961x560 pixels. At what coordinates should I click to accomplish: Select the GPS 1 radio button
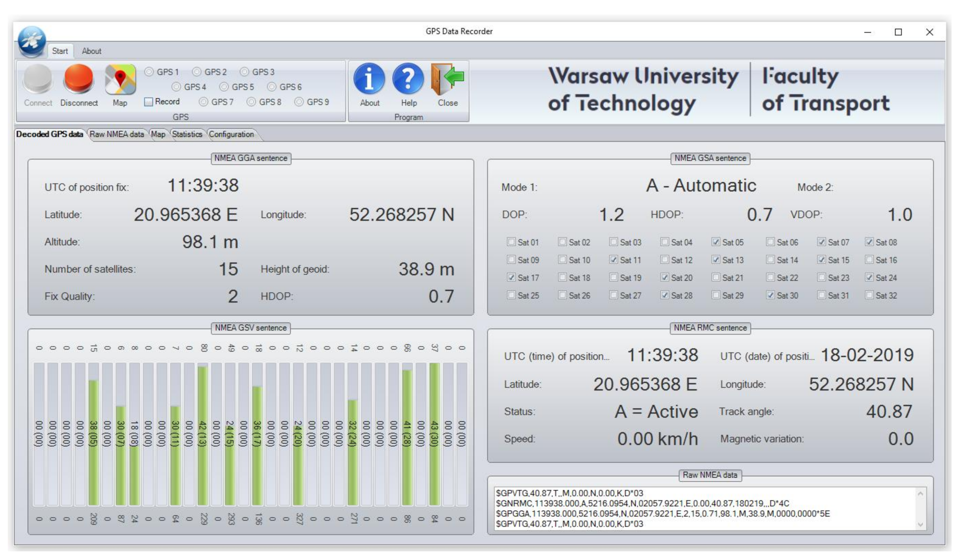click(x=149, y=72)
